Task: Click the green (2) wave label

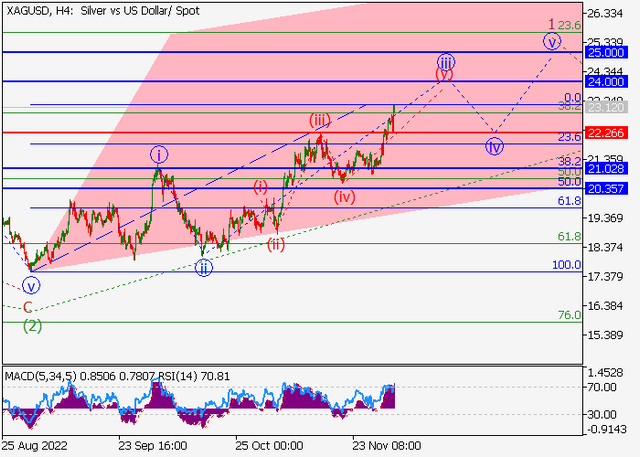Action: 32,326
